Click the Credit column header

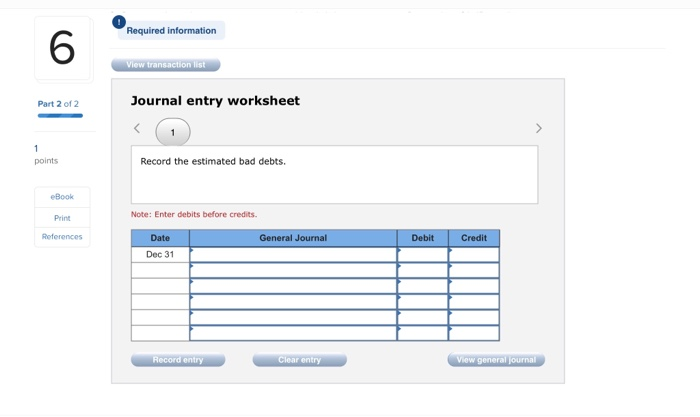click(x=474, y=238)
